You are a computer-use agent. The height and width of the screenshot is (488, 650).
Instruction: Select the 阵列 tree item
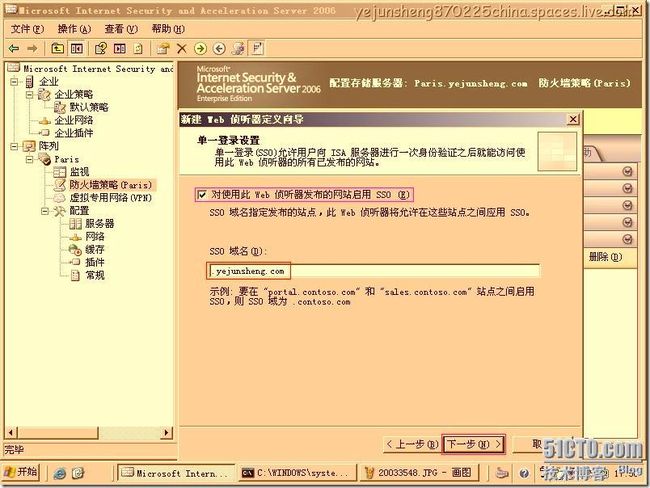point(49,146)
